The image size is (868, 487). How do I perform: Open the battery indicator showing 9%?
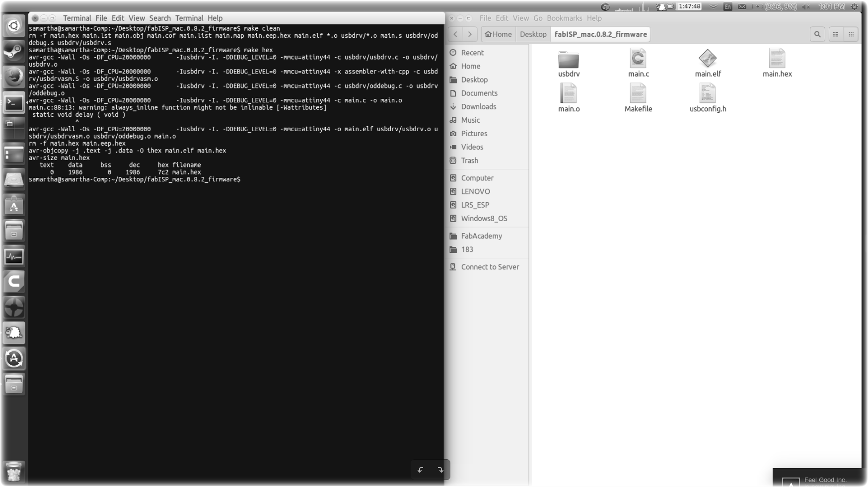775,6
